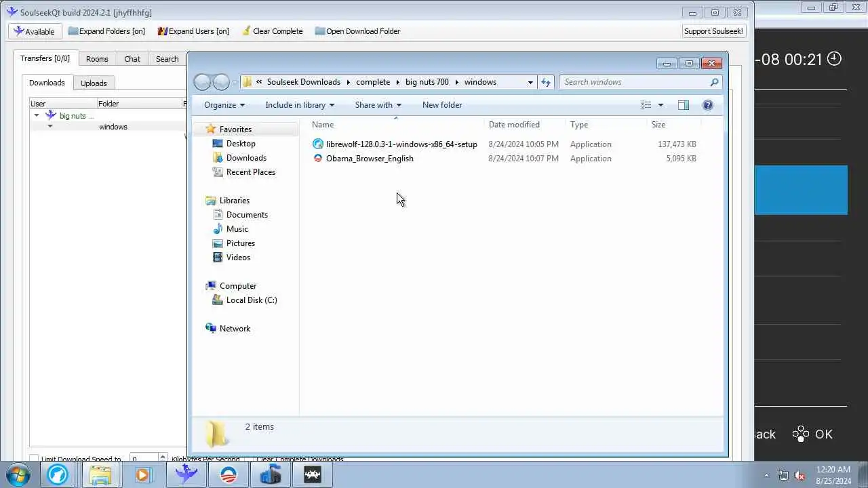This screenshot has width=868, height=488.
Task: Open Obama Browser taskbar icon
Action: (228, 474)
